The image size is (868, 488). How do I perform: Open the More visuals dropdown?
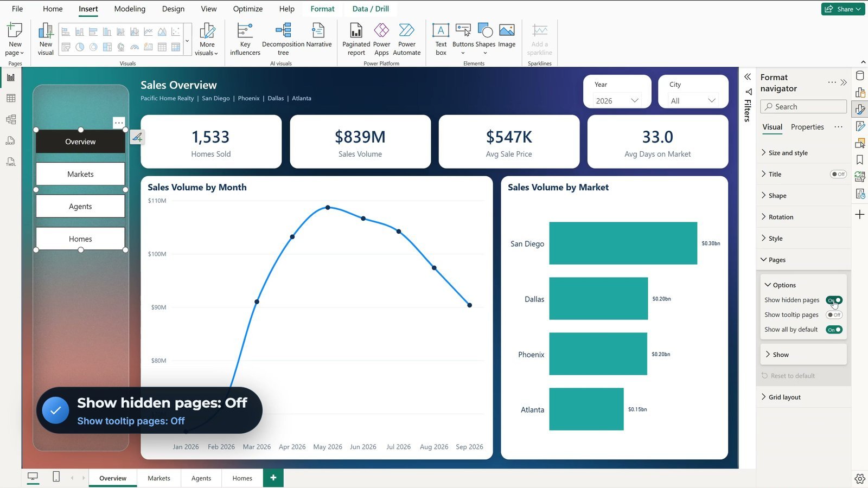pos(207,39)
